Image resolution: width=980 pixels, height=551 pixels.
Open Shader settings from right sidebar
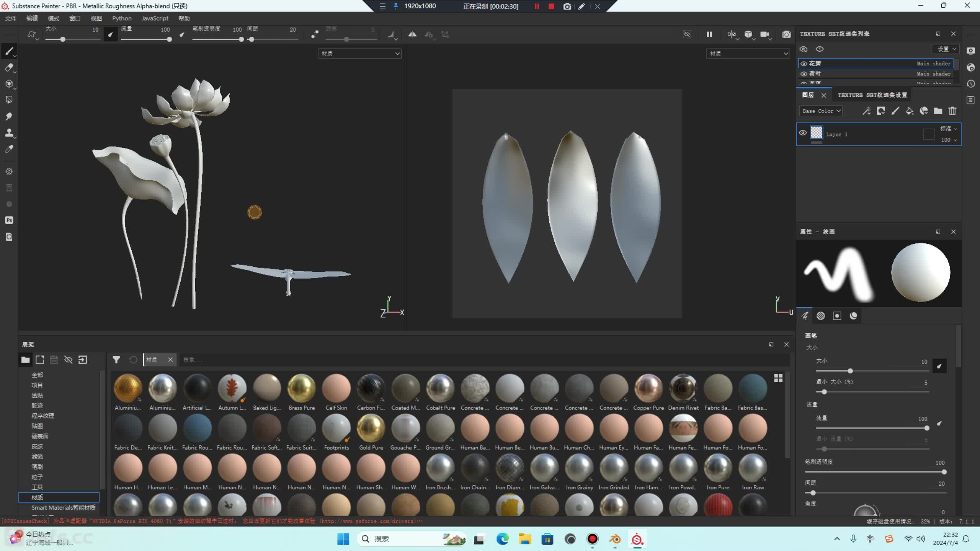971,67
